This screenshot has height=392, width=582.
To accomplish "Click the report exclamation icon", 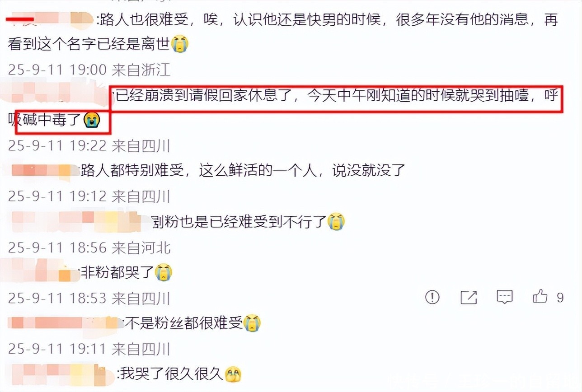I will (x=432, y=297).
